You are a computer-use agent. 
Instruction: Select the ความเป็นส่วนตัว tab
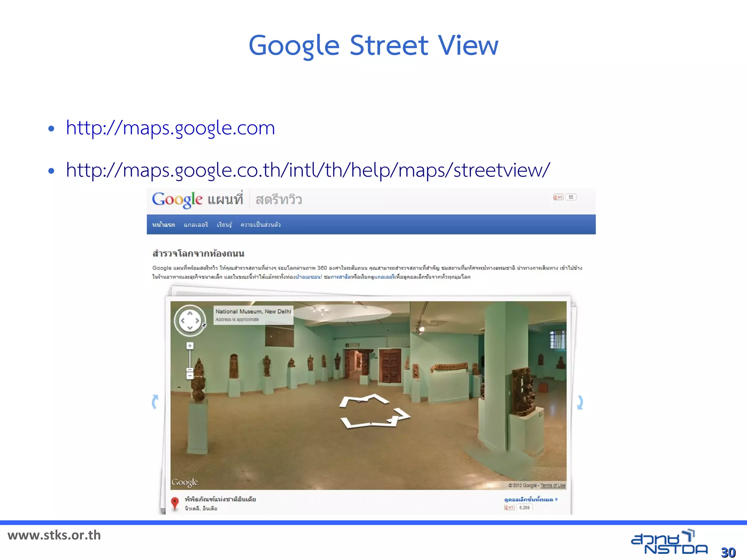[x=260, y=225]
